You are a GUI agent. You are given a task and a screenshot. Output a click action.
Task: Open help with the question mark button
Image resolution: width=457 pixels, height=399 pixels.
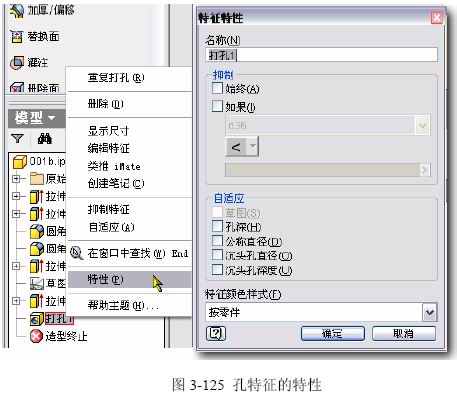pyautogui.click(x=216, y=333)
